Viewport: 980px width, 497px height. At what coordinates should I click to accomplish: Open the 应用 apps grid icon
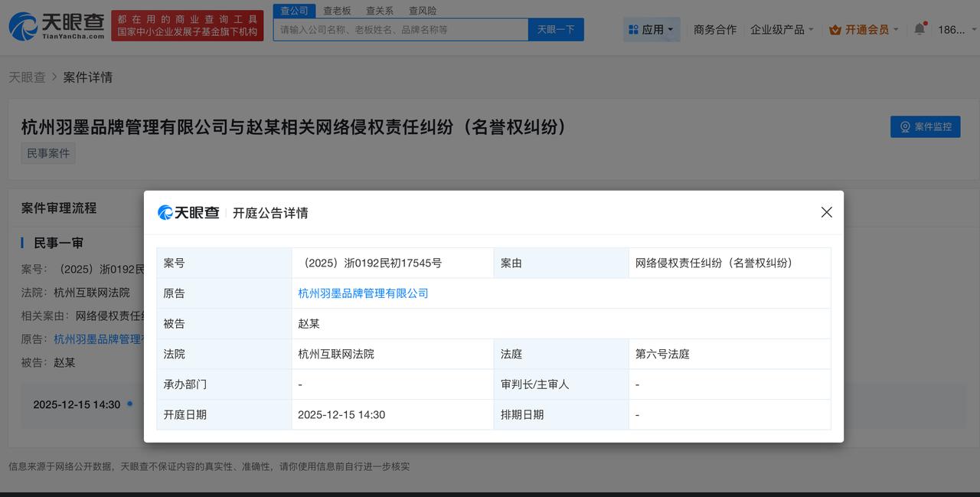click(x=633, y=29)
